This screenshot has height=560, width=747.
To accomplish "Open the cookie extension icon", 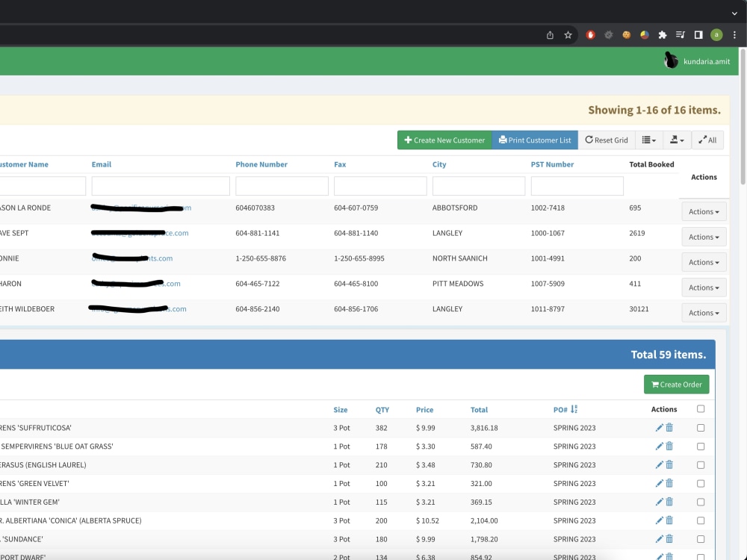I will [627, 35].
